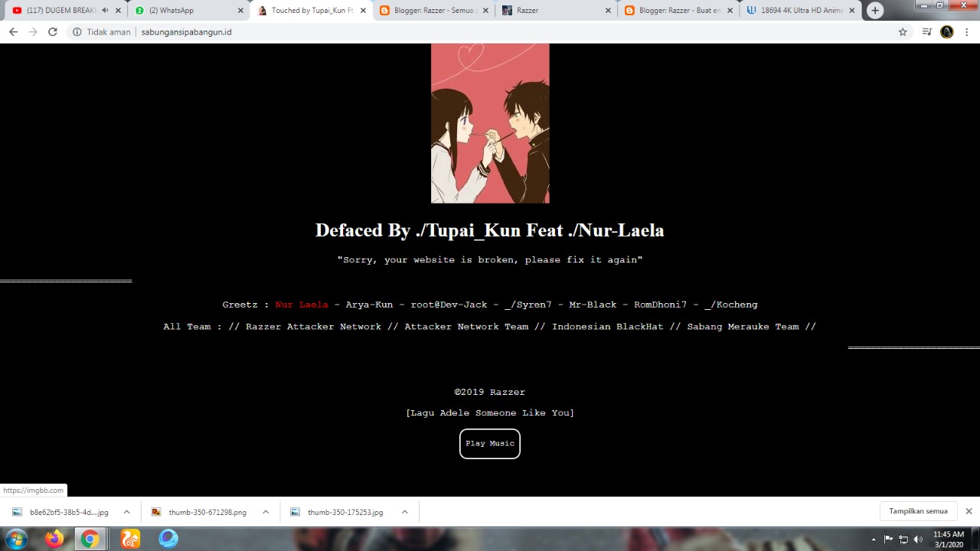Open the speaker volume icon in system tray
The image size is (980, 551).
click(x=918, y=540)
